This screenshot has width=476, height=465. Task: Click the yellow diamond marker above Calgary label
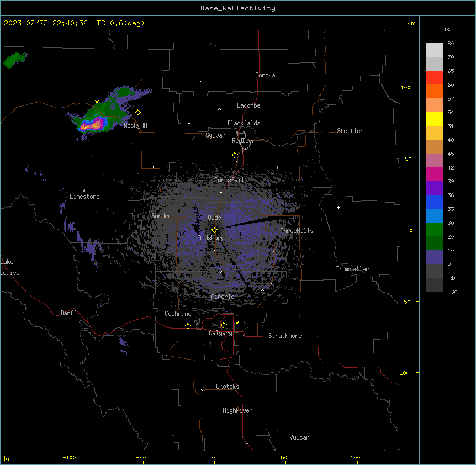(x=224, y=325)
